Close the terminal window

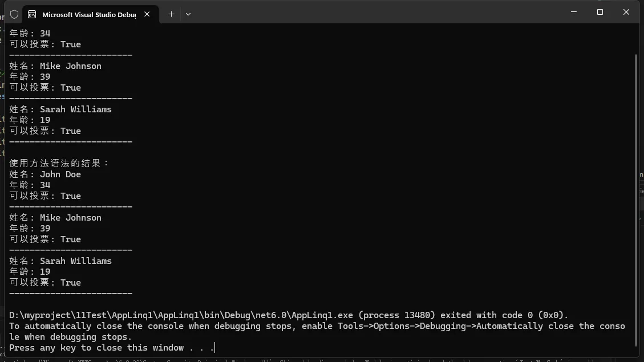[626, 12]
